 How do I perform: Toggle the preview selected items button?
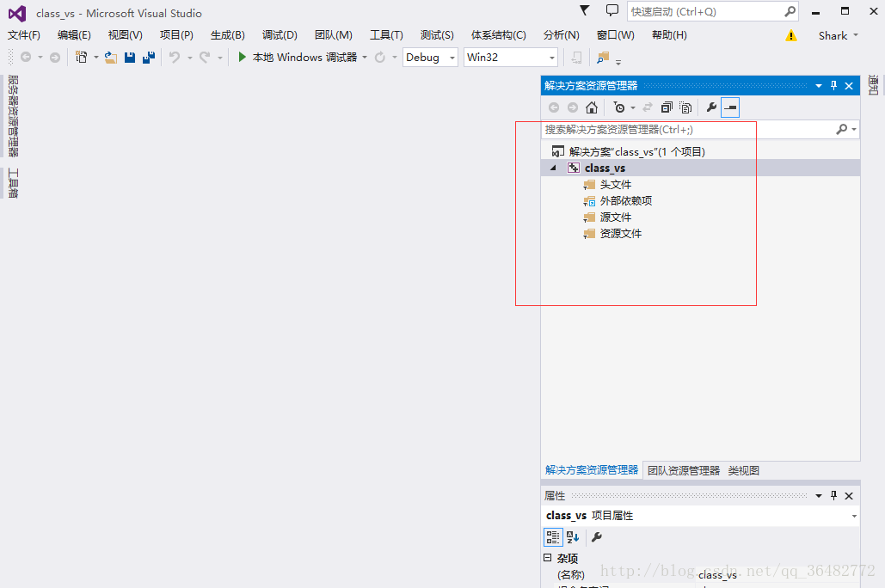point(730,107)
